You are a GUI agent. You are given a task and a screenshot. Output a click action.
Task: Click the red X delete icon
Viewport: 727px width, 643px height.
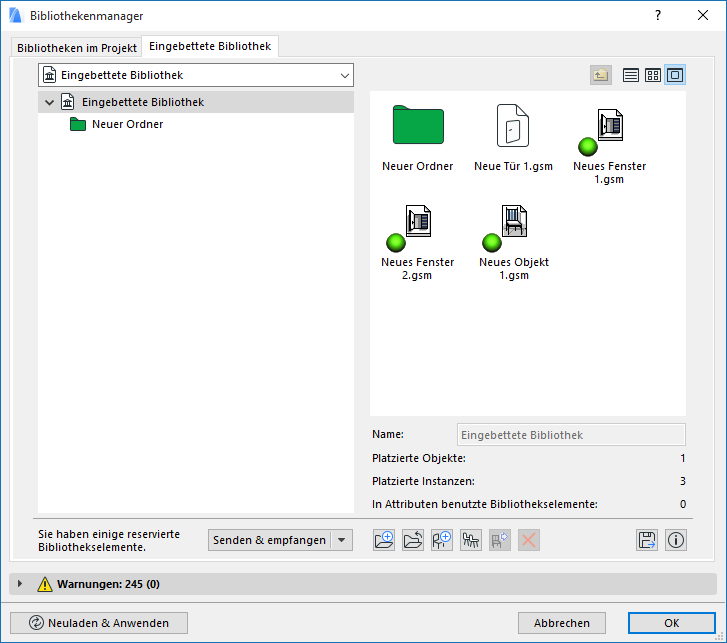pyautogui.click(x=529, y=540)
